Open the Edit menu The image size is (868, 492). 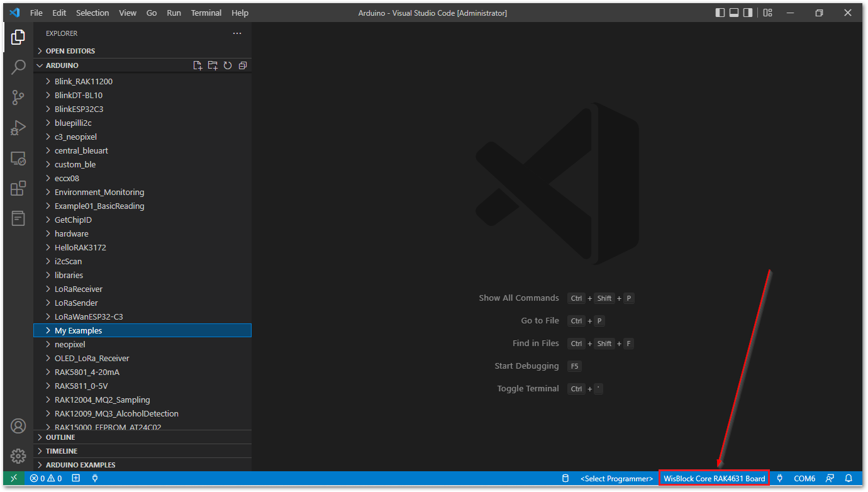point(59,13)
